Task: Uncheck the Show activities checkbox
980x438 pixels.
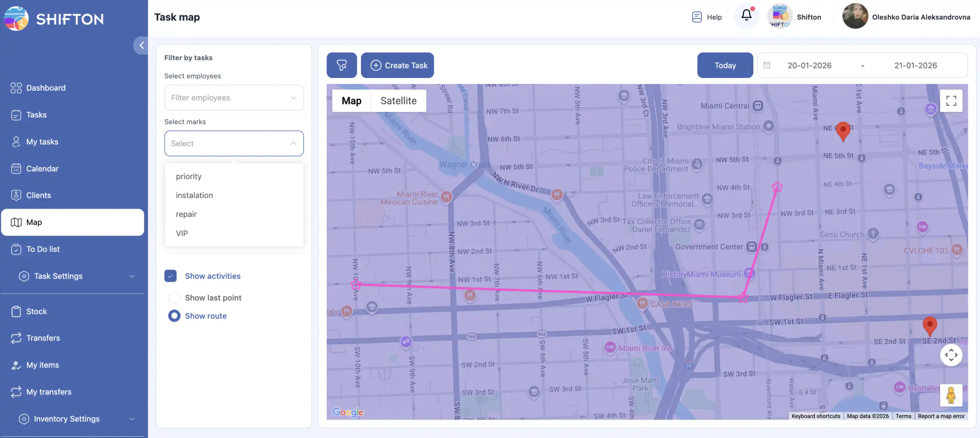Action: [170, 276]
